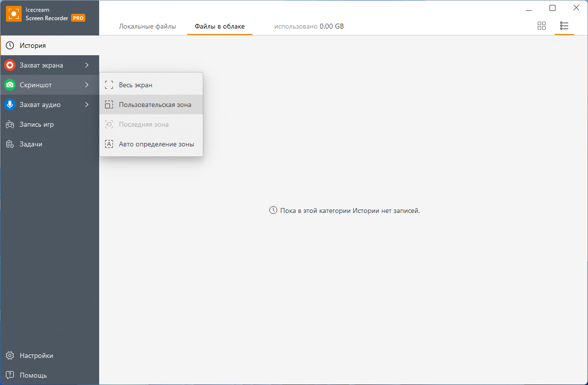Open the Локальные файлы tab
Image resolution: width=588 pixels, height=385 pixels.
(147, 26)
